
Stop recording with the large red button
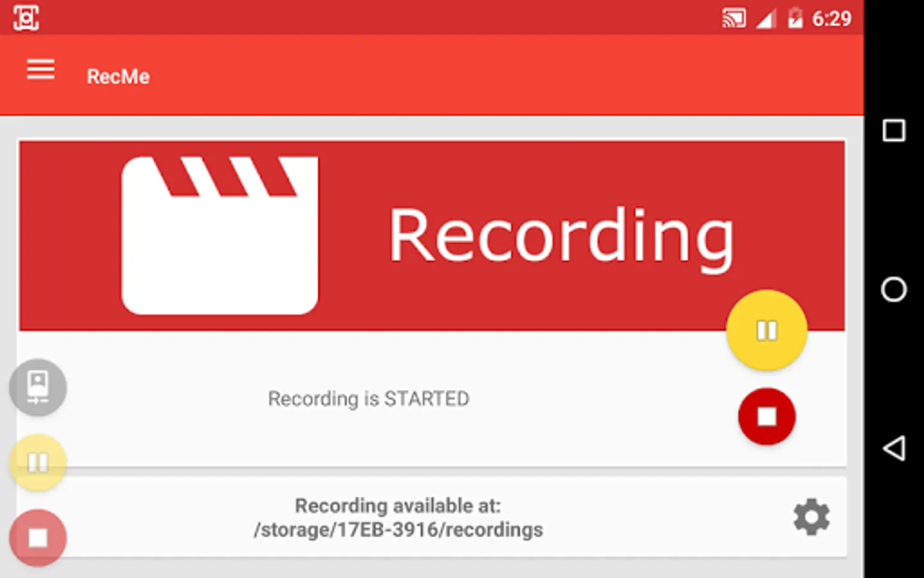[x=767, y=417]
